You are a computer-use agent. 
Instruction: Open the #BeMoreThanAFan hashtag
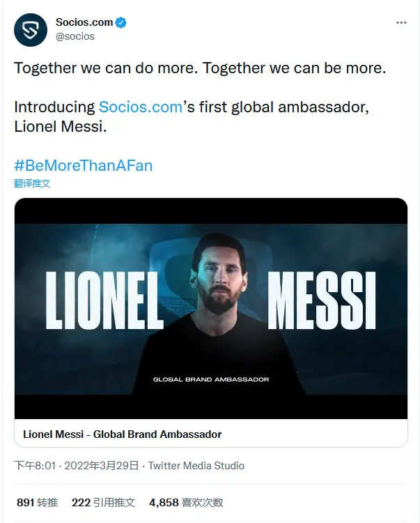[83, 165]
